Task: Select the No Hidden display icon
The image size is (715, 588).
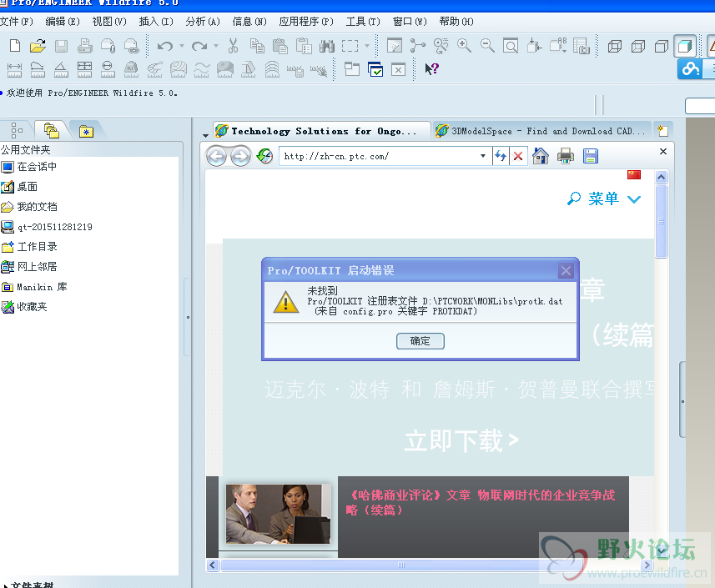Action: pos(662,46)
